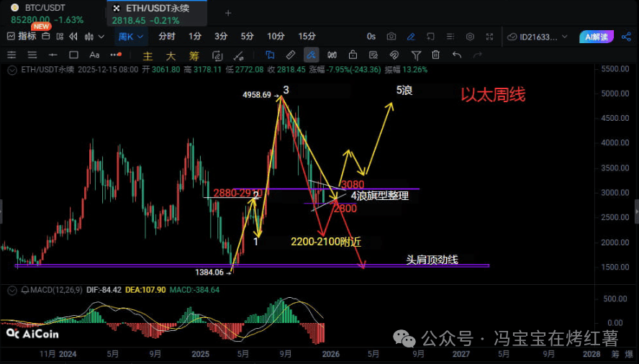Image resolution: width=639 pixels, height=364 pixels.
Task: Collapse the ETH/USDT chart info circle toggle
Action: 10,70
